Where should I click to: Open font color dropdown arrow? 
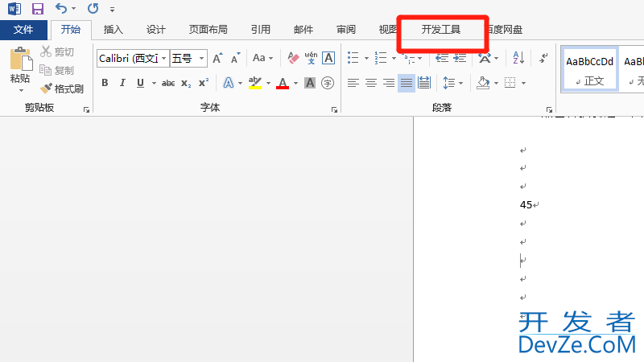(295, 84)
